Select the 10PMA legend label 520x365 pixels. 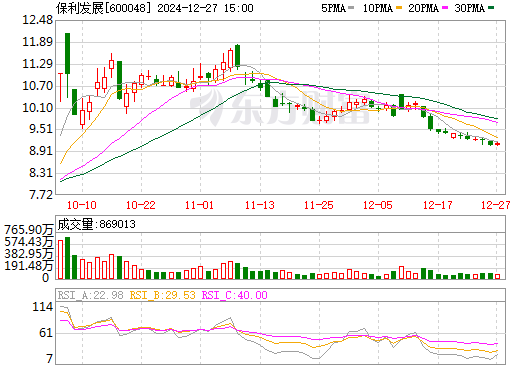tap(378, 8)
